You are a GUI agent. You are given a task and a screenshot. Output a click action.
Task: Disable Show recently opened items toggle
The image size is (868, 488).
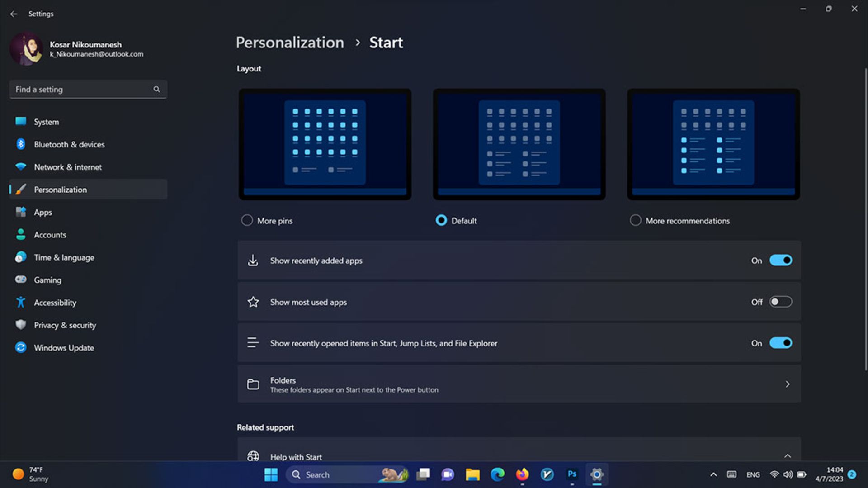point(780,343)
